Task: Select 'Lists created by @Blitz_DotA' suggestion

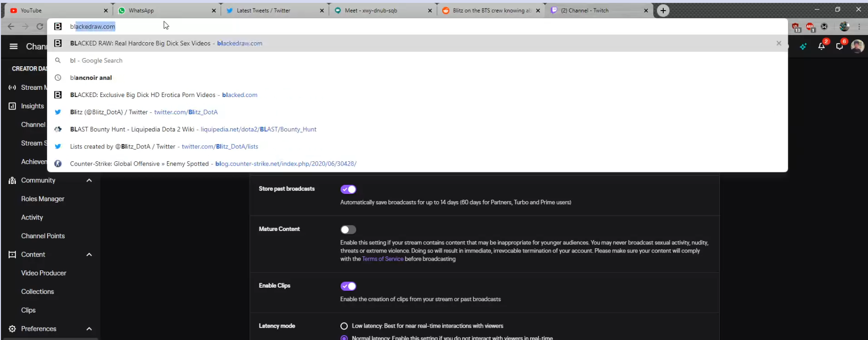Action: point(417,146)
